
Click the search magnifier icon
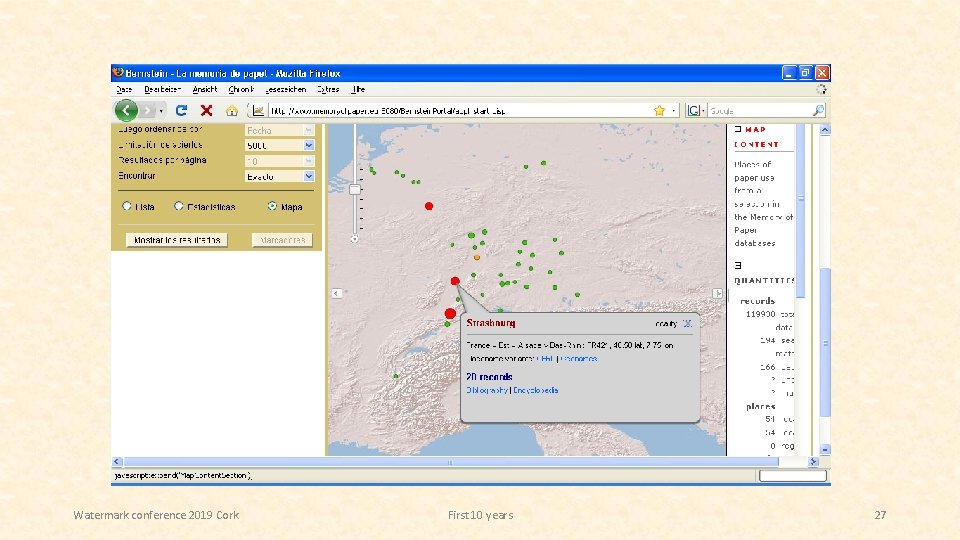[x=819, y=110]
